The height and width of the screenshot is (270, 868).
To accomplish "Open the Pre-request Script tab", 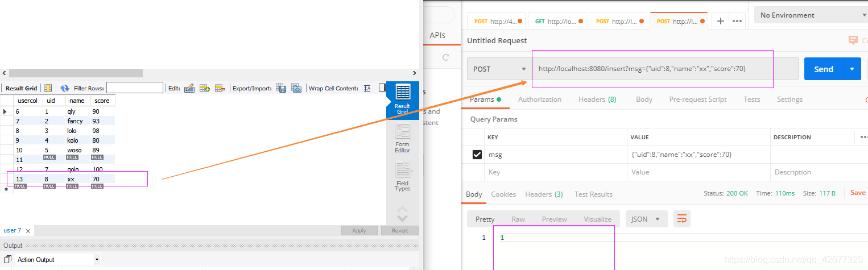I will pyautogui.click(x=698, y=99).
